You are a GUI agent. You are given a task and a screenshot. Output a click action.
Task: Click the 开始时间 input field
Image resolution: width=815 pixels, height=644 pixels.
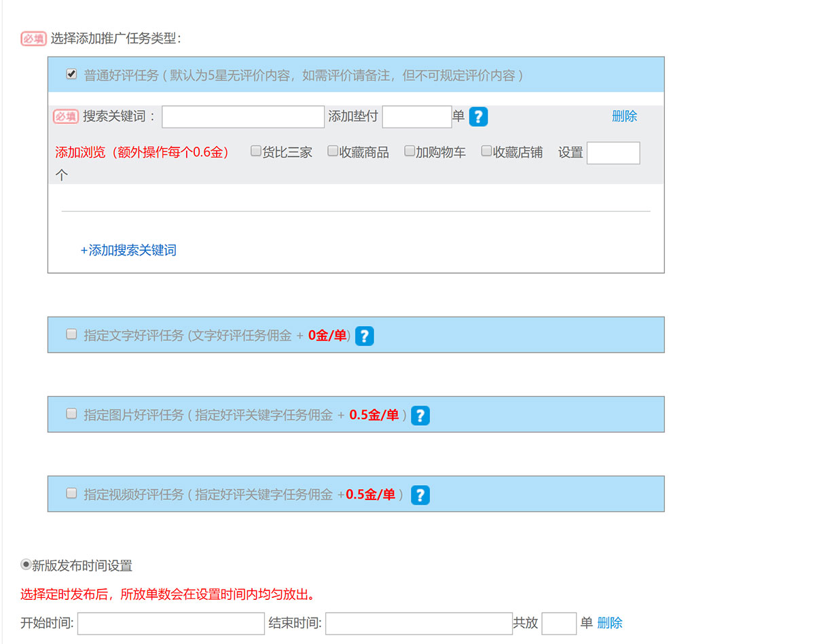click(170, 624)
